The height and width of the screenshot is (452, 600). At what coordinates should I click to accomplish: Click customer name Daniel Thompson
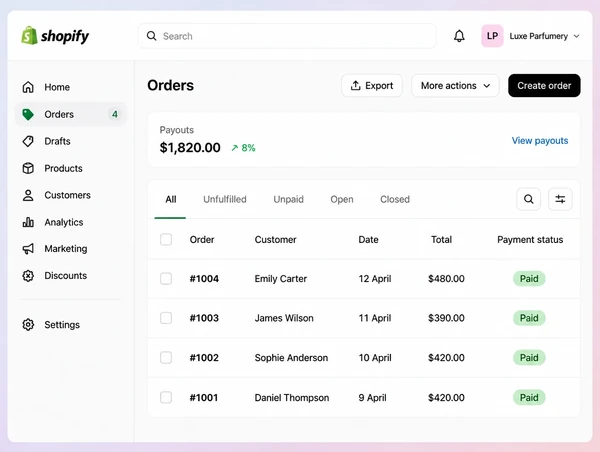(292, 398)
